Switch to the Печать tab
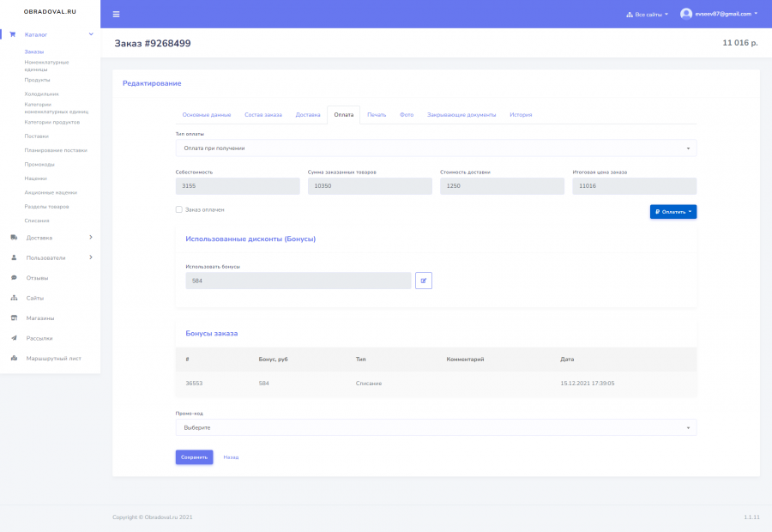The width and height of the screenshot is (772, 532). (x=377, y=115)
